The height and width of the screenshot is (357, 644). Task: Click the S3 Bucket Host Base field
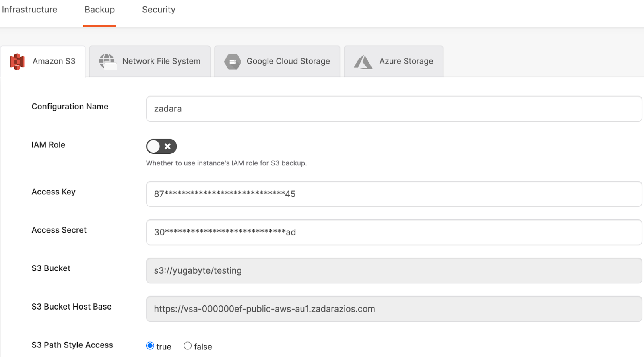(x=394, y=309)
